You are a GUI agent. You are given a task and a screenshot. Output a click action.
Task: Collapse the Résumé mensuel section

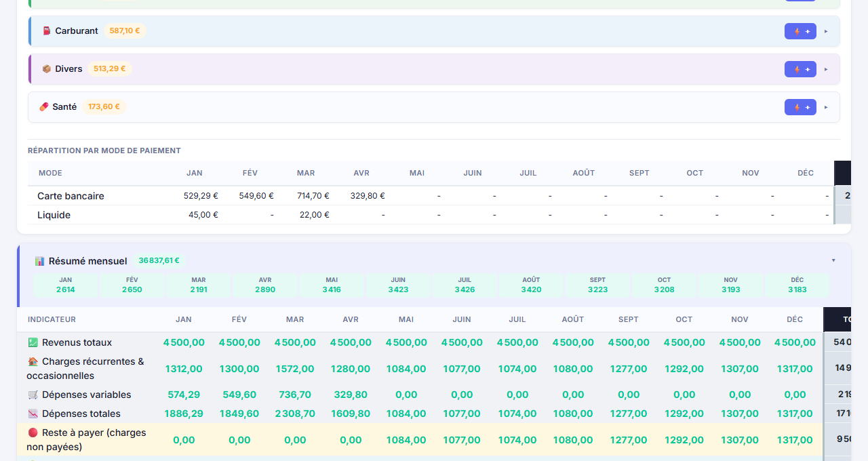(x=833, y=260)
